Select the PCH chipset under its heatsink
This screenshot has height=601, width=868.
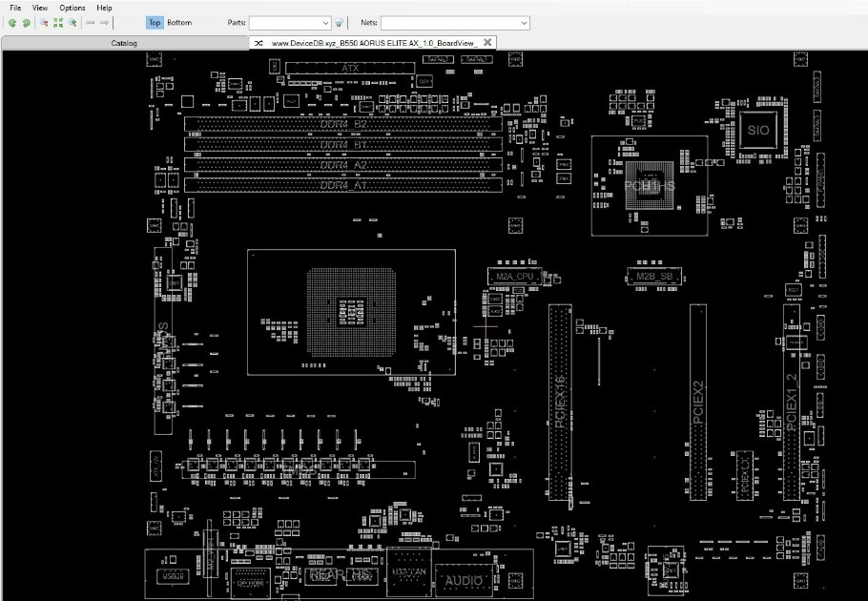tap(650, 185)
